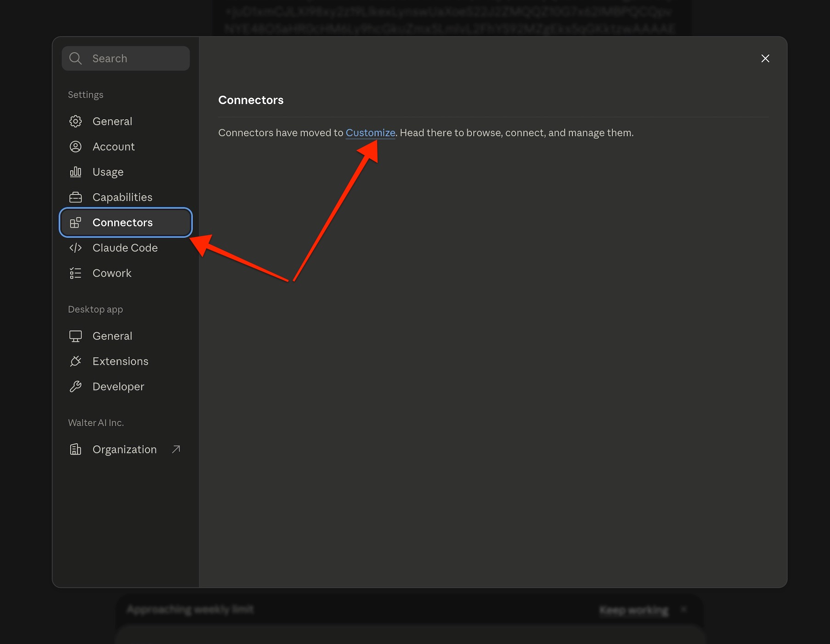This screenshot has width=830, height=644.
Task: Click the Organization building icon
Action: [x=75, y=449]
